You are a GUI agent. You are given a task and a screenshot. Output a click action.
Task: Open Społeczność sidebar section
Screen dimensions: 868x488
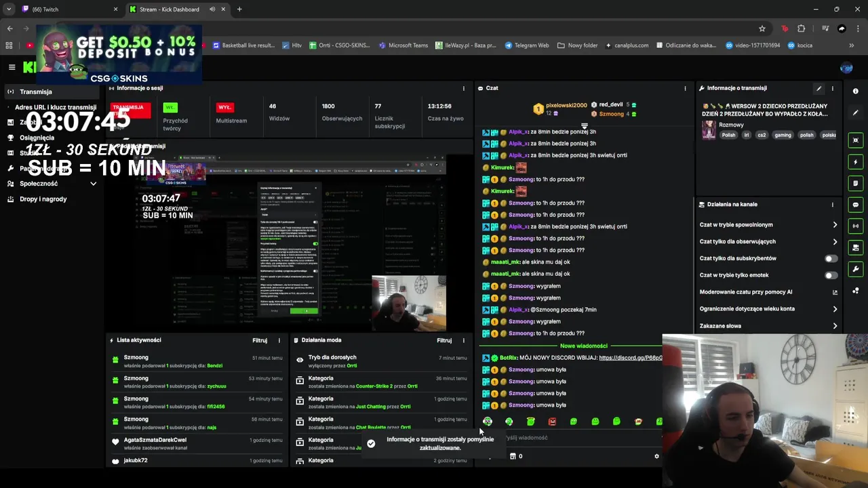39,184
